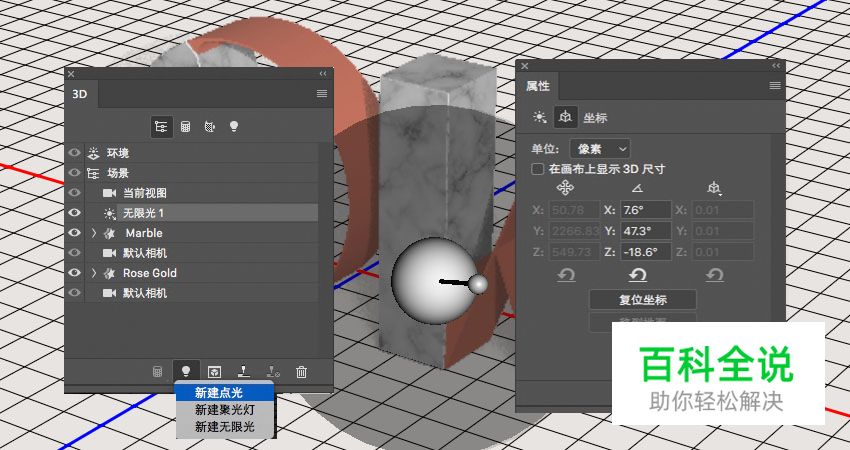The image size is (850, 450).
Task: Hide the Marble layer visibility eye
Action: pos(73,233)
